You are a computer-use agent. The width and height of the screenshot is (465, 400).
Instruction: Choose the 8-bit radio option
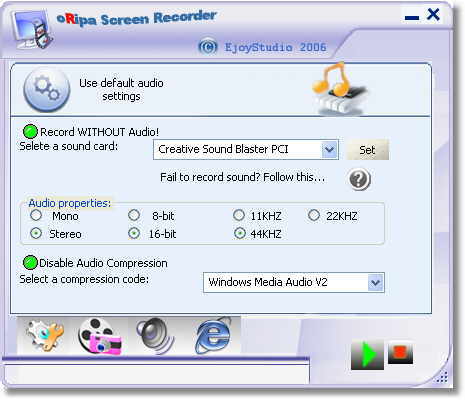pyautogui.click(x=134, y=215)
